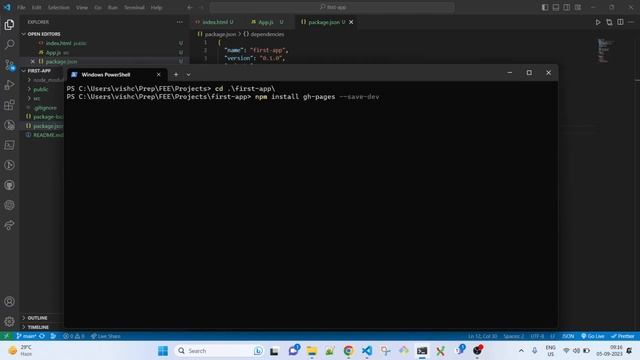Click the errors and warnings count in status bar
The width and height of the screenshot is (640, 360).
(x=73, y=336)
